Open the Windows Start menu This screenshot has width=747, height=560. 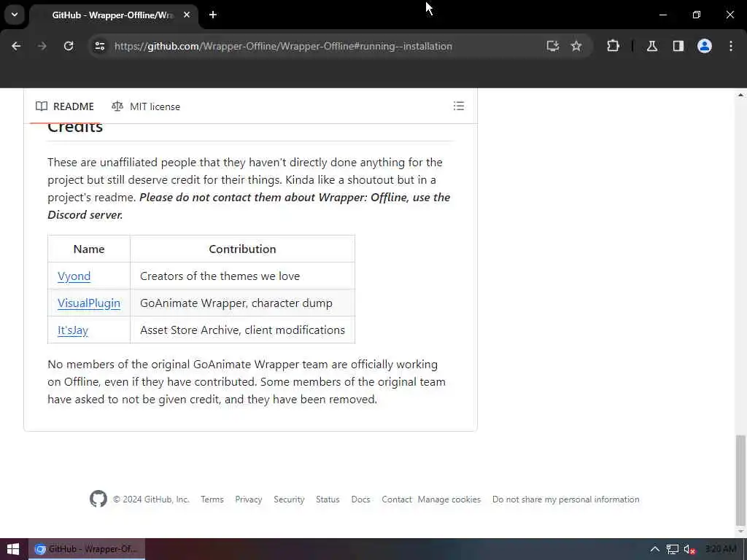[13, 549]
